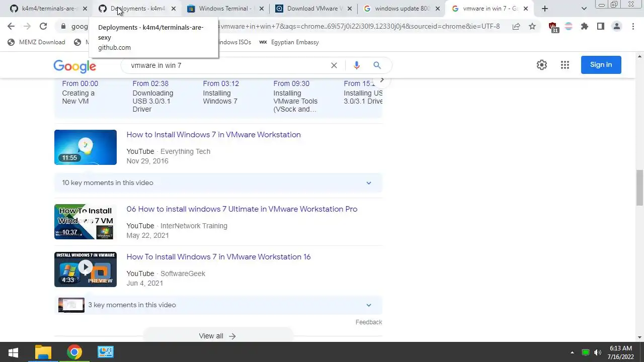Click the scrollbar down arrow
The width and height of the screenshot is (644, 362).
(639, 337)
